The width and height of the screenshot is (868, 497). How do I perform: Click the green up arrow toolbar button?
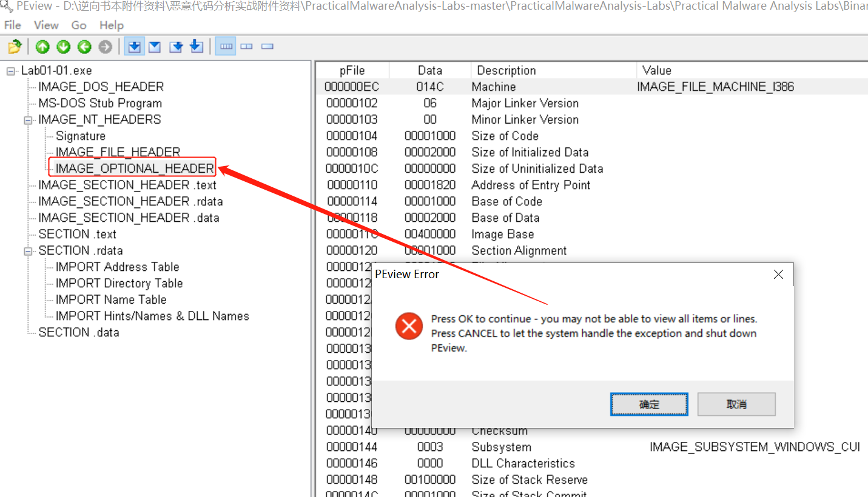[42, 47]
